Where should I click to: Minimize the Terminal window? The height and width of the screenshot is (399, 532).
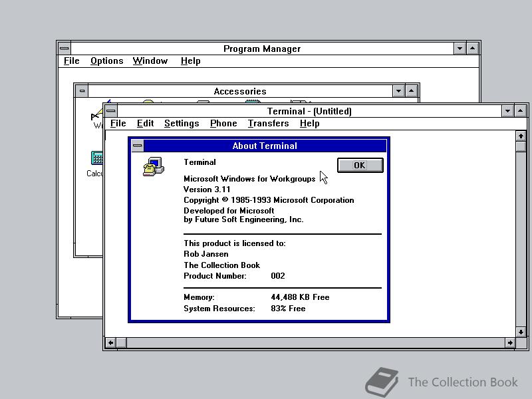pyautogui.click(x=507, y=111)
